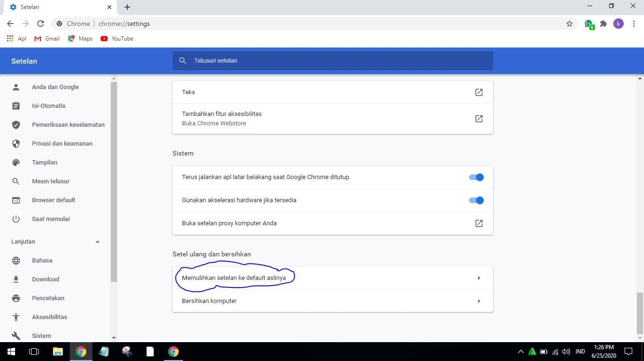Open the Maps bookmark
This screenshot has height=361, width=644.
point(80,39)
